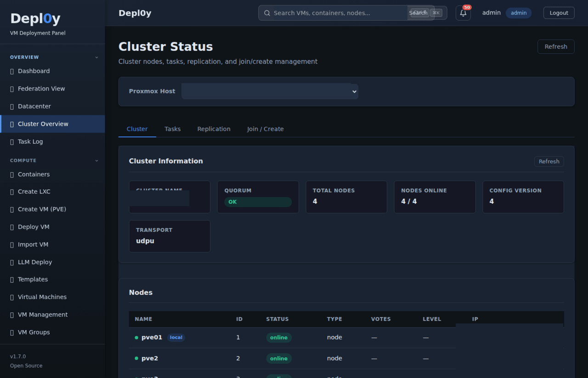This screenshot has width=588, height=378.
Task: Open VM Management in sidebar
Action: pyautogui.click(x=52, y=315)
